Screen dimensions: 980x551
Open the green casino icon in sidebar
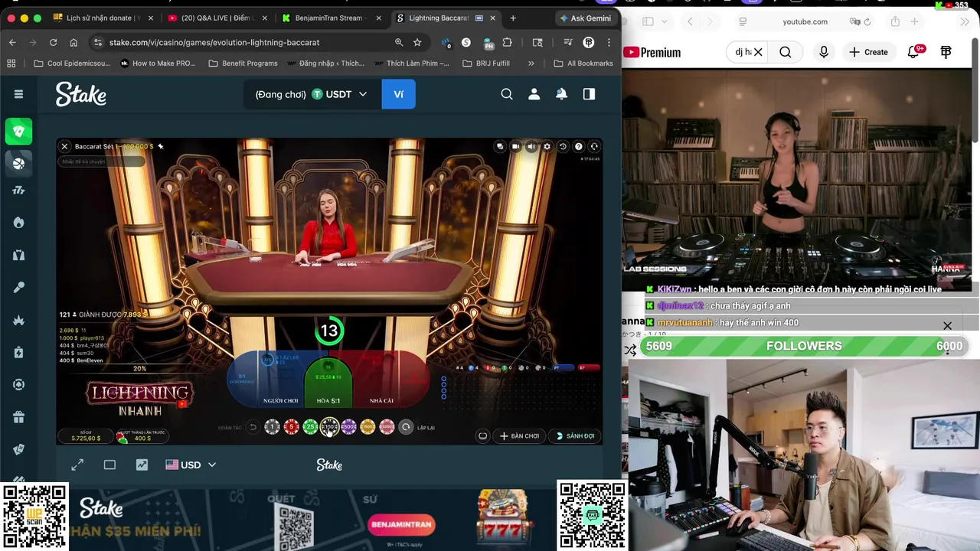18,131
